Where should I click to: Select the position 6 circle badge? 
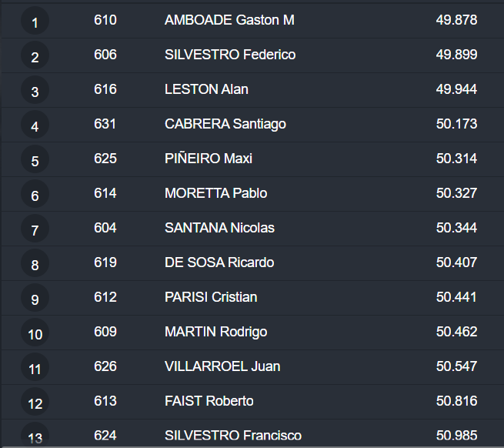[35, 196]
